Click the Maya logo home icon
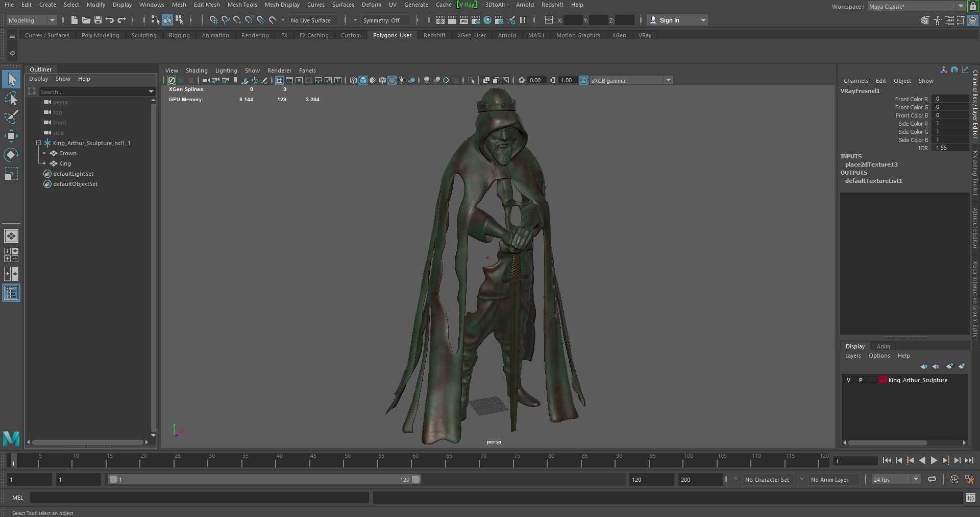This screenshot has height=517, width=980. coord(11,438)
